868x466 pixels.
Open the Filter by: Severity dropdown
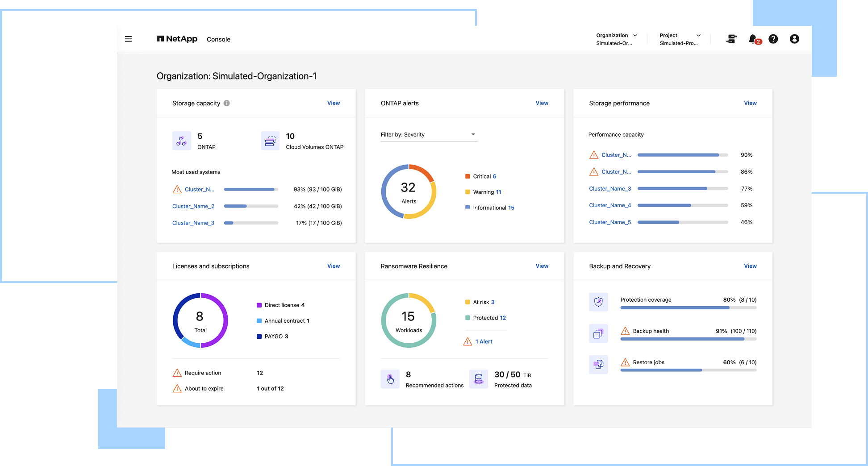(x=429, y=135)
